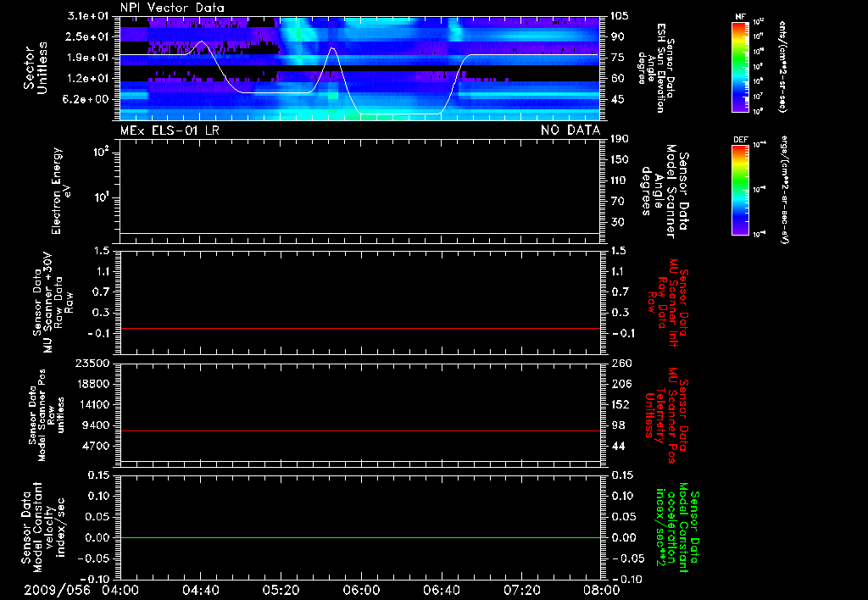This screenshot has height=600, width=868.
Task: Click the 23500 scanner position tick value
Action: 92,363
